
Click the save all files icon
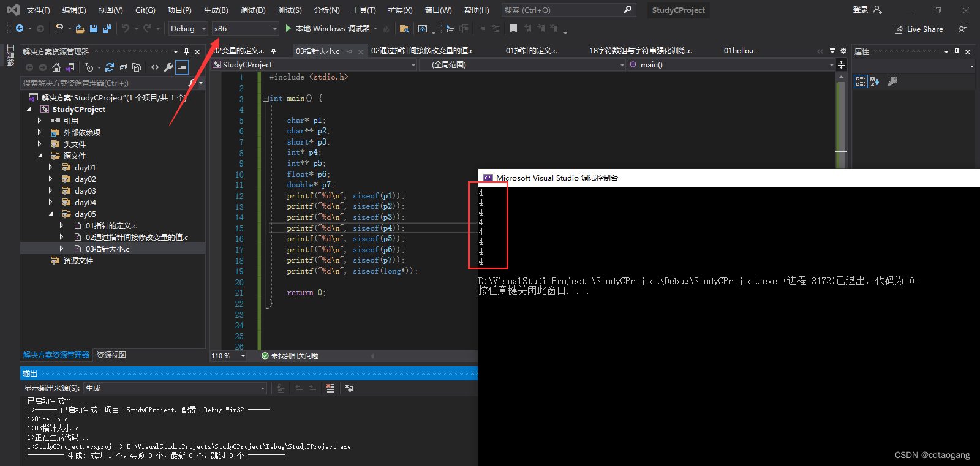tap(107, 29)
